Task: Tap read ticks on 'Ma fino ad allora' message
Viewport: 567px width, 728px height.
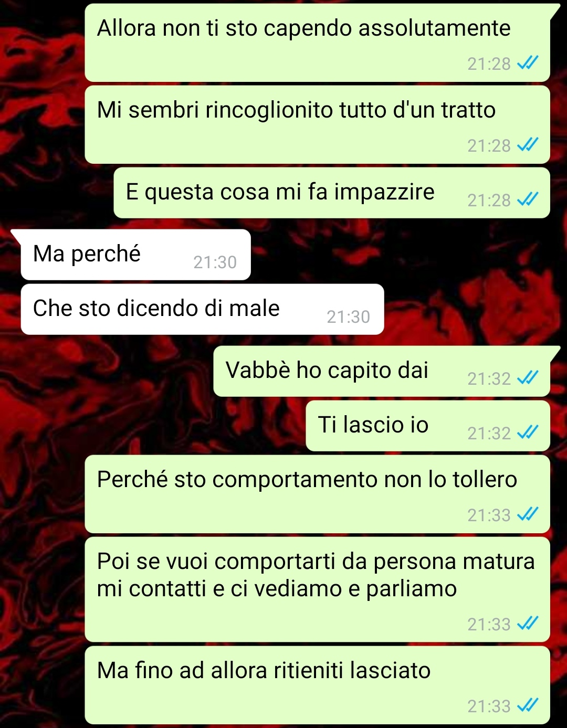Action: [x=528, y=706]
